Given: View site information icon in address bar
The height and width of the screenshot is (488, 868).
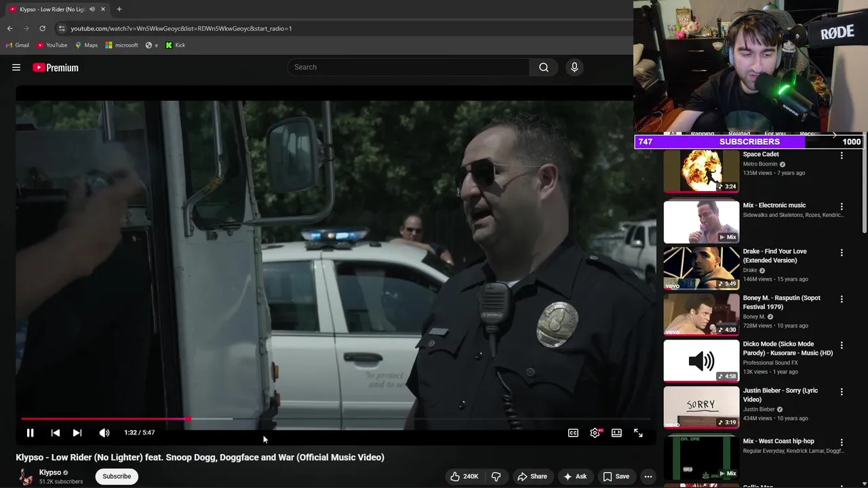Looking at the screenshot, I should pos(62,28).
